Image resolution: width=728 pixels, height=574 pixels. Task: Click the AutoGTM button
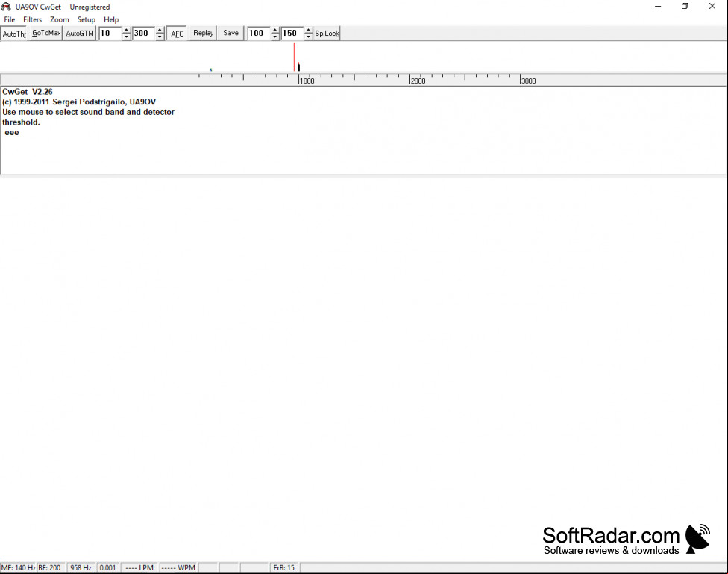coord(80,34)
